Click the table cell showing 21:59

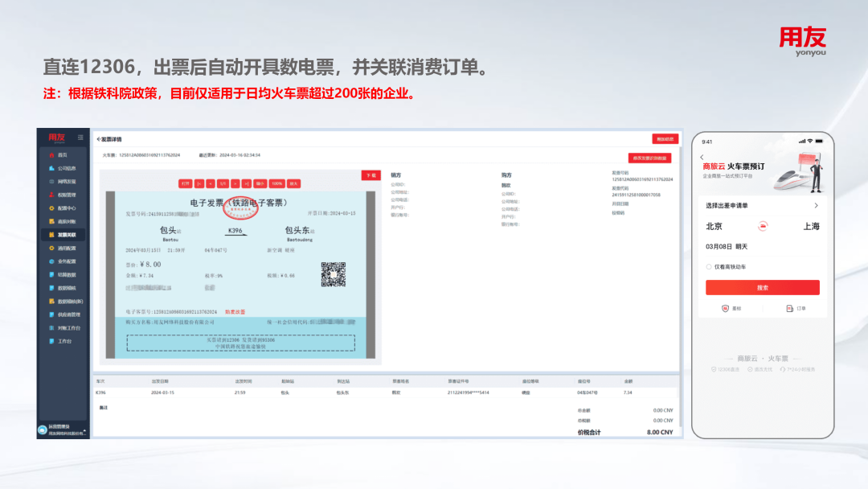tap(240, 392)
